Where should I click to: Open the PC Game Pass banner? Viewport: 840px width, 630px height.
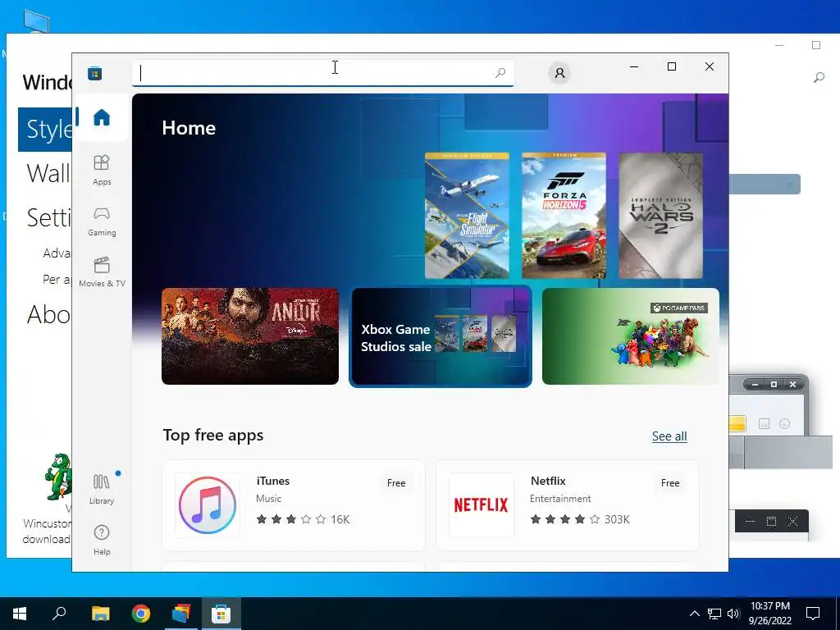[631, 336]
